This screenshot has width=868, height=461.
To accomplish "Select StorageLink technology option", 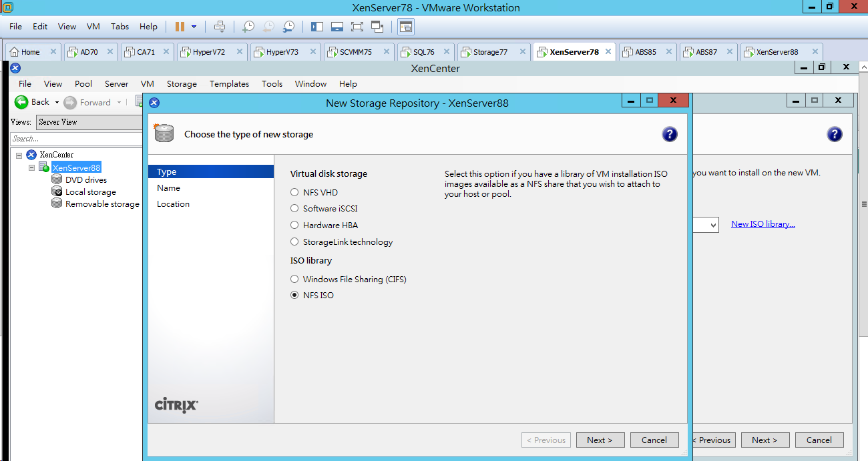I will click(x=294, y=242).
